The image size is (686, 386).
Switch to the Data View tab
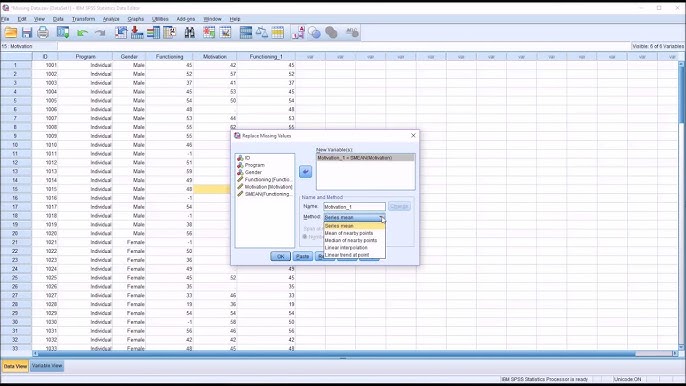click(15, 366)
